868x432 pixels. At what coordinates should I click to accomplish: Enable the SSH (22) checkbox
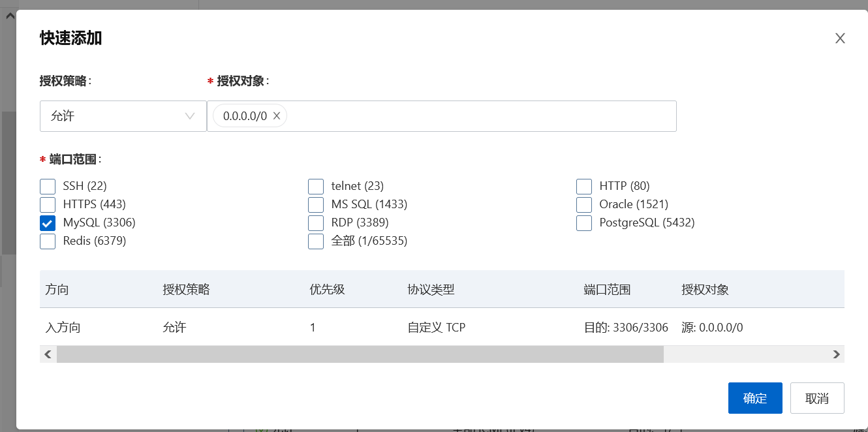[48, 187]
